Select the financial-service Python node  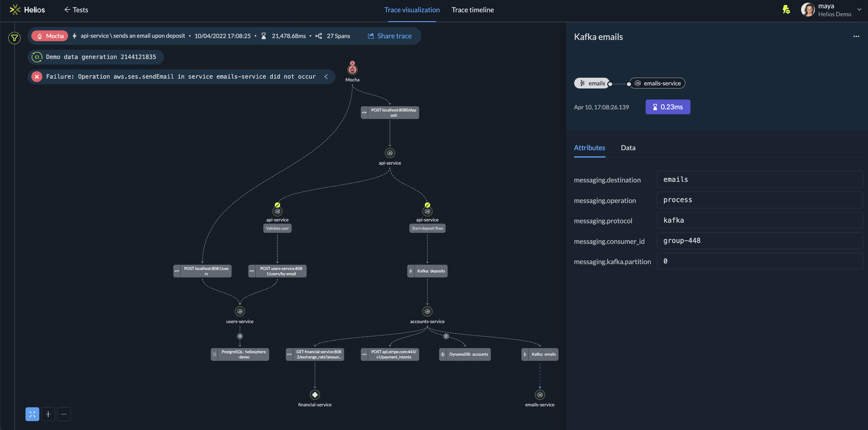pos(315,394)
